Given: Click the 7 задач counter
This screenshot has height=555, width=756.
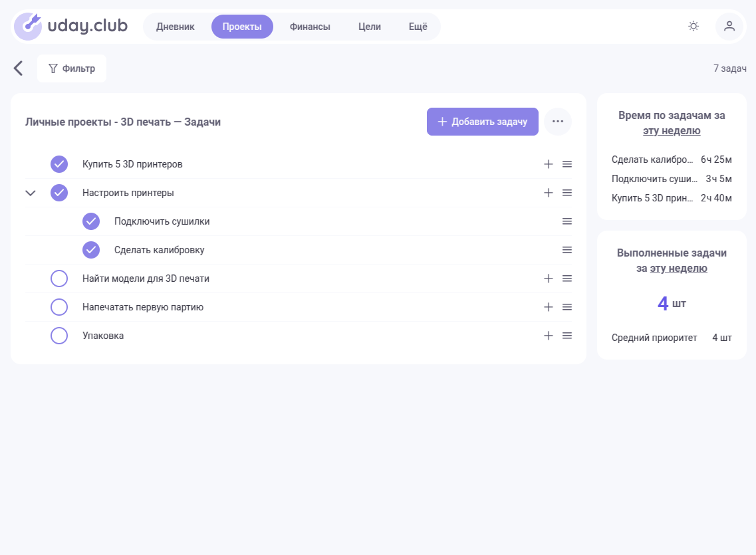Looking at the screenshot, I should 729,68.
